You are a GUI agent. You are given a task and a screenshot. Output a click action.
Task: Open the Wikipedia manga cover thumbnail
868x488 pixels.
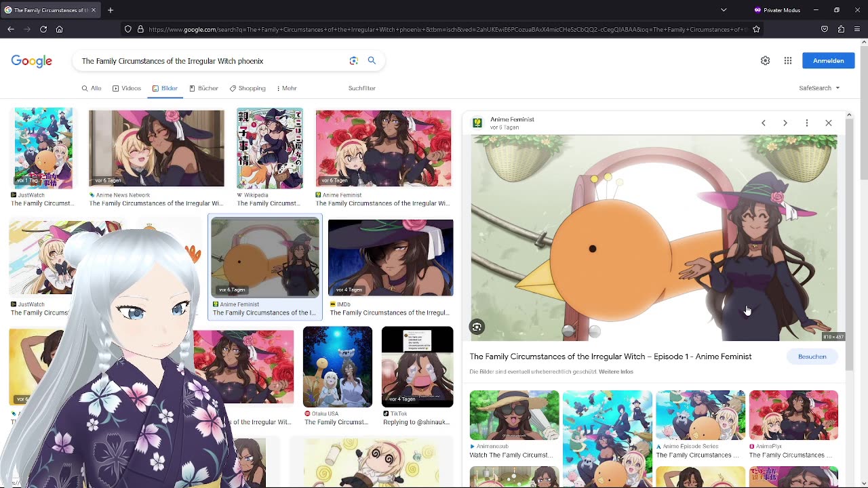click(x=270, y=148)
